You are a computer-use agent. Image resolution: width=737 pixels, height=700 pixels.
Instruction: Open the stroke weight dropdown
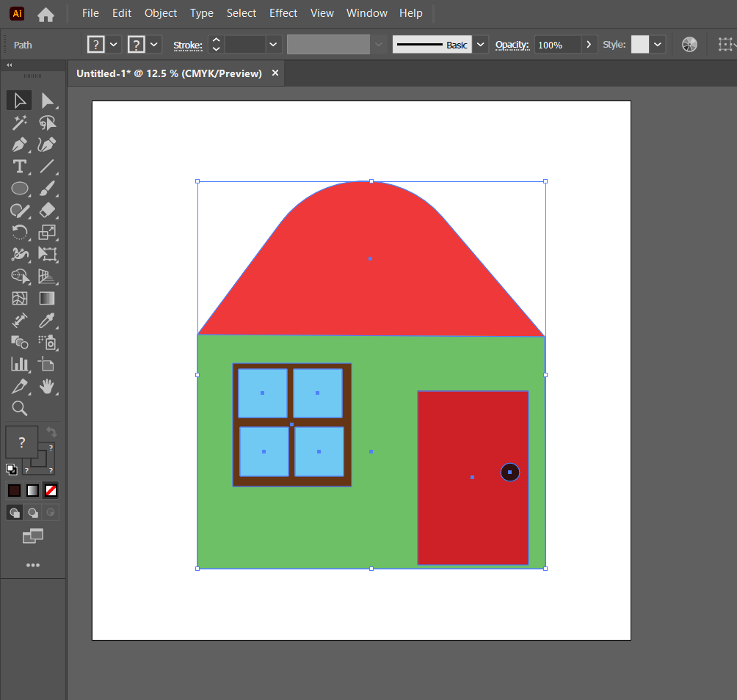pyautogui.click(x=273, y=45)
